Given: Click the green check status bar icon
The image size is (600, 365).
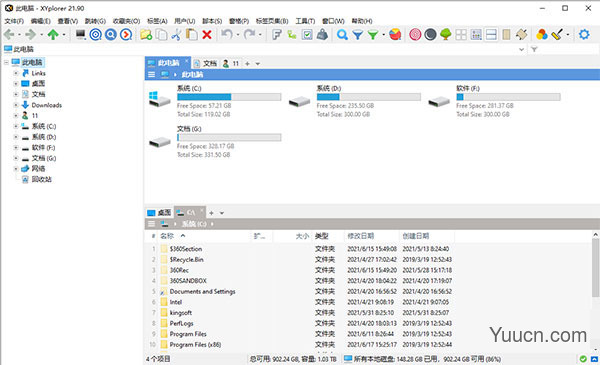Looking at the screenshot, I should click(x=583, y=359).
